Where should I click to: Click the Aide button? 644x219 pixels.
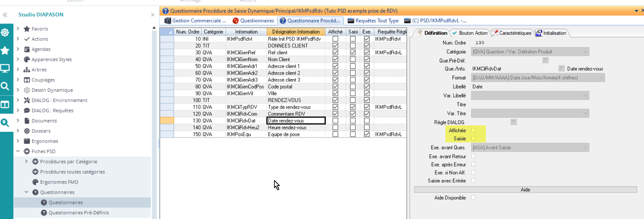[525, 190]
